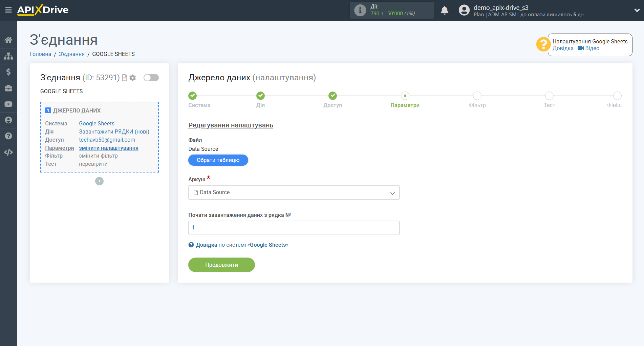The width and height of the screenshot is (644, 346).
Task: Open the user profile icon in sidebar
Action: 8,120
